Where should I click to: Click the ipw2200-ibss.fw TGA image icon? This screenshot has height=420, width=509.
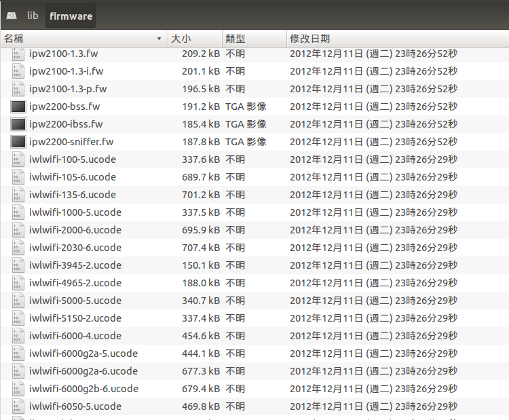[18, 124]
